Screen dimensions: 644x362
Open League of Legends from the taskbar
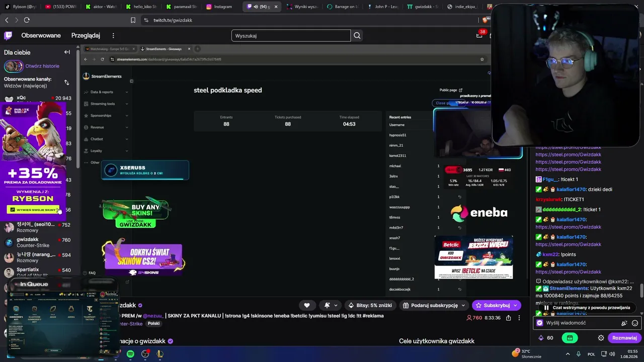(x=160, y=354)
